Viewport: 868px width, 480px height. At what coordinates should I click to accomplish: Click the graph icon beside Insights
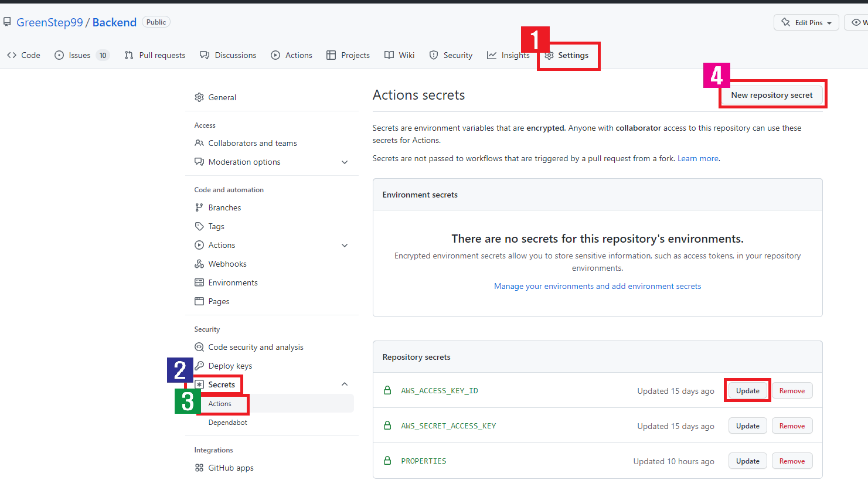point(492,55)
